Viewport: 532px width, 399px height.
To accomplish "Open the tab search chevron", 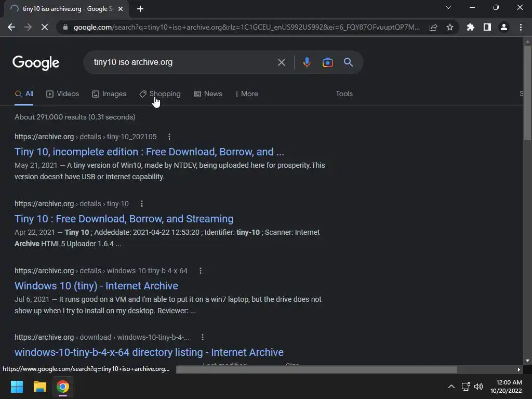I will pos(448,7).
